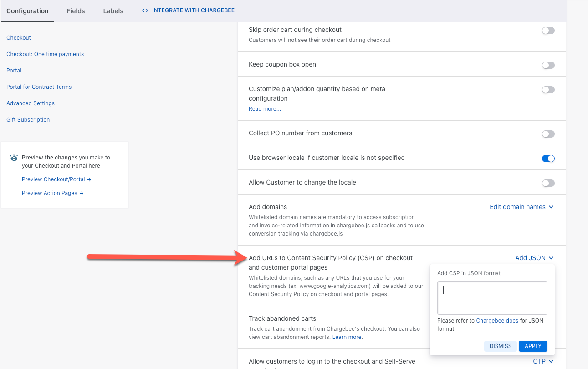Open the OTP login method dropdown

coord(543,361)
